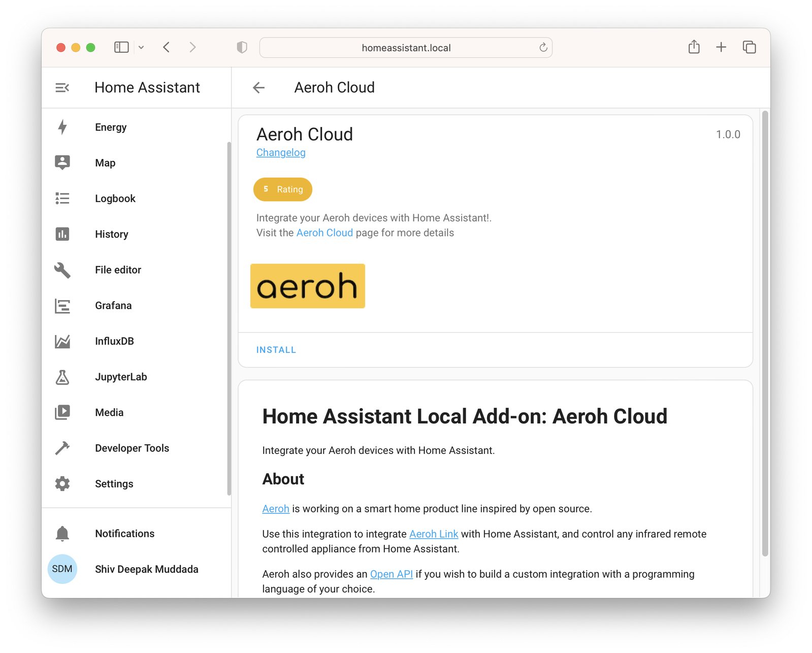
Task: Click the main page vertical scrollbar
Action: [765, 334]
